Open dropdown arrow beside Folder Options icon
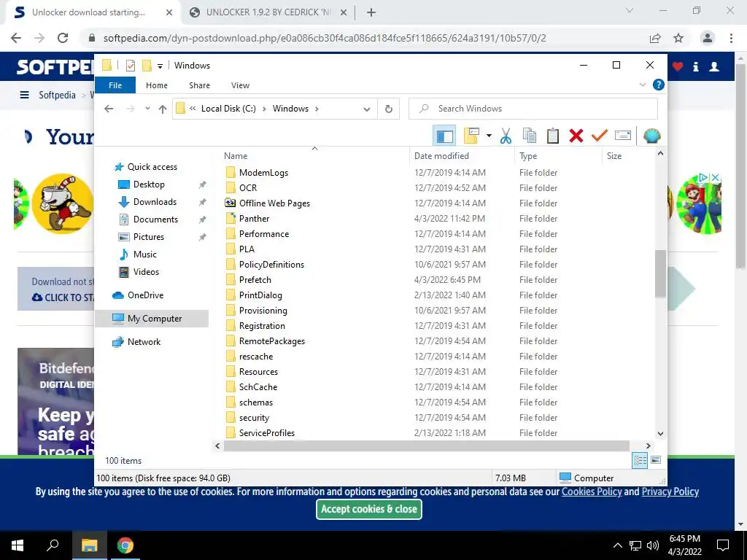The height and width of the screenshot is (560, 747). pyautogui.click(x=489, y=136)
